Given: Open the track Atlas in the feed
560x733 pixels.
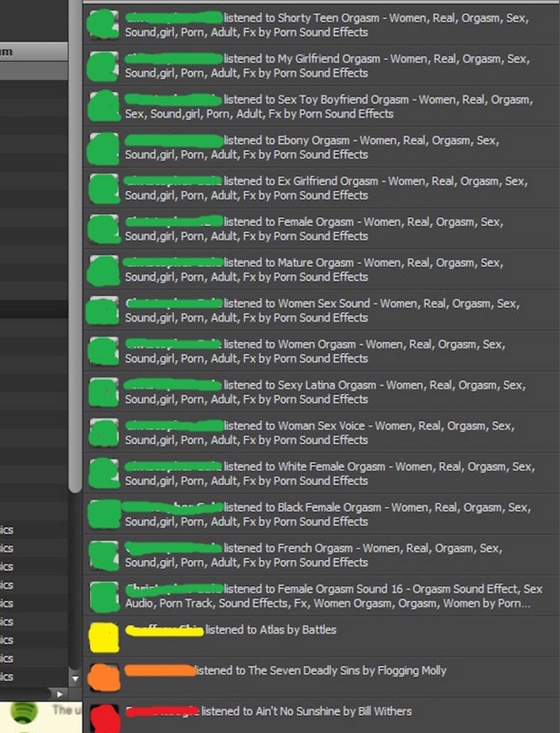Looking at the screenshot, I should [274, 630].
